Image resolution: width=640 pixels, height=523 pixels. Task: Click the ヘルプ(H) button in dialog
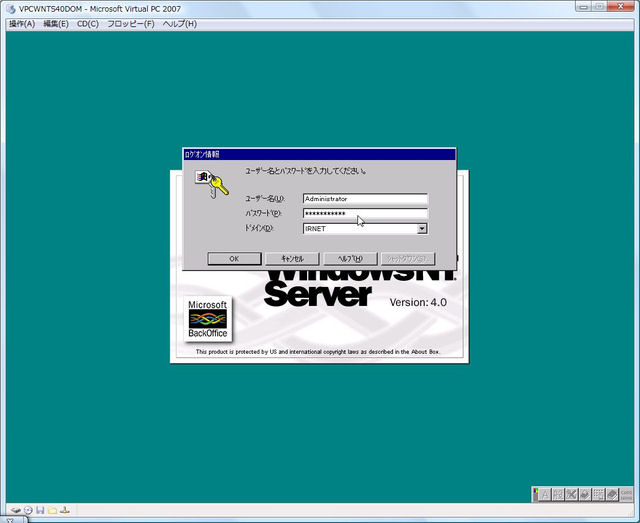(x=350, y=259)
